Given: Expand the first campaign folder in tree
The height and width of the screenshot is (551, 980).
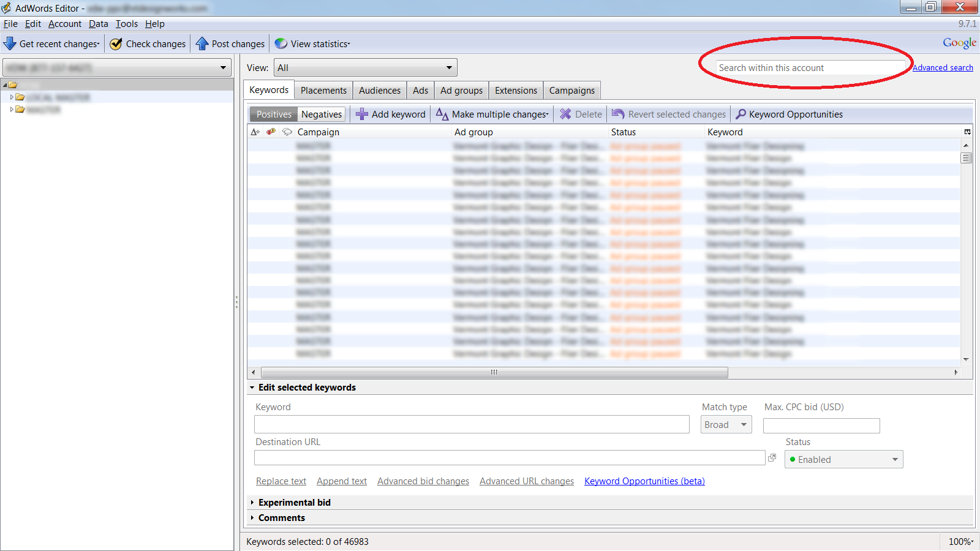Looking at the screenshot, I should (12, 97).
